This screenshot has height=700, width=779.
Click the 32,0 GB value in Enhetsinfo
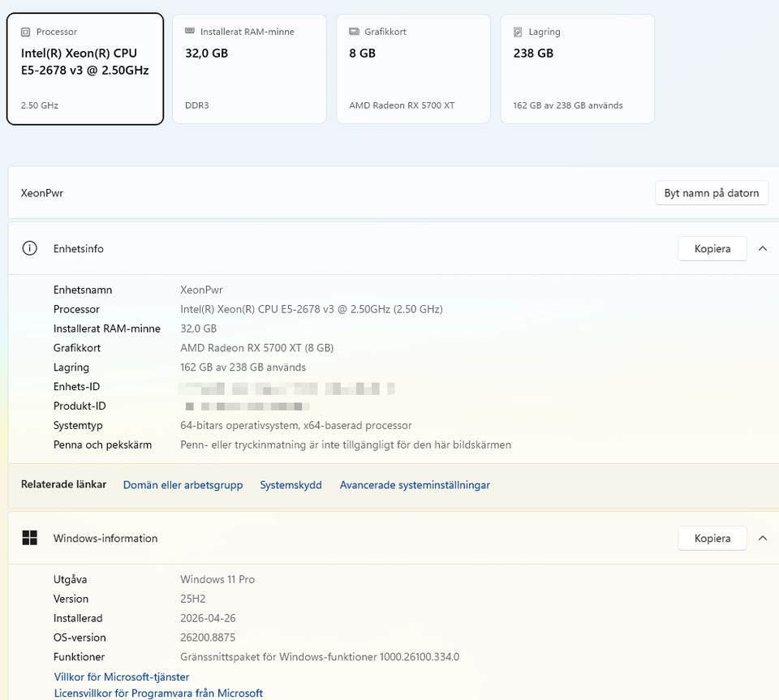pos(198,329)
